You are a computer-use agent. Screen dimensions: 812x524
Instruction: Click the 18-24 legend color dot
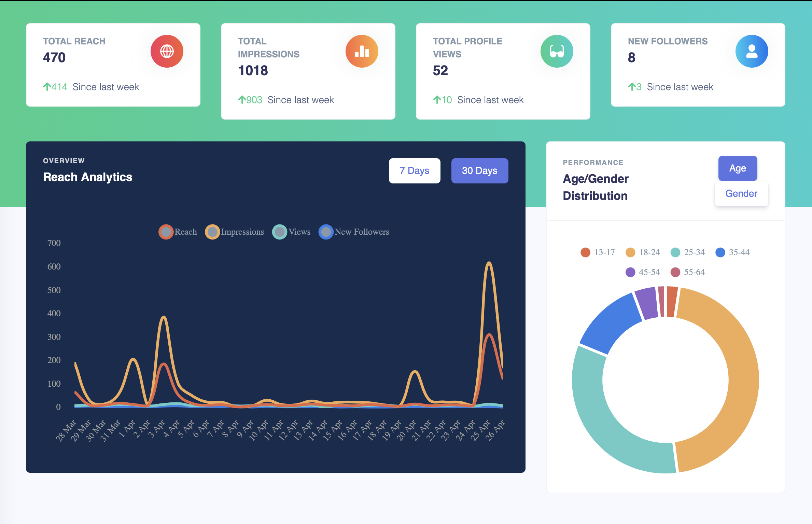pyautogui.click(x=630, y=252)
